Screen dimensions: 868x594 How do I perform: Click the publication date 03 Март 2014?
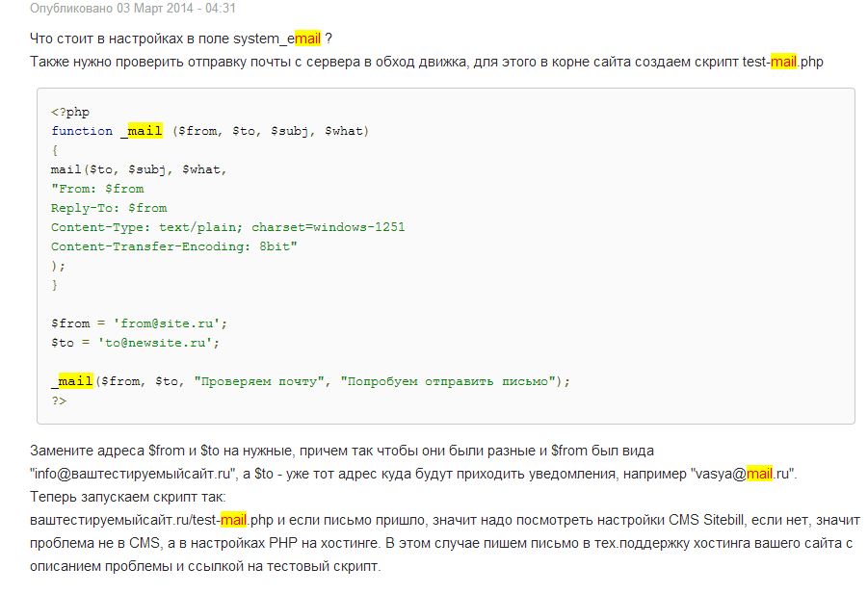coord(156,9)
